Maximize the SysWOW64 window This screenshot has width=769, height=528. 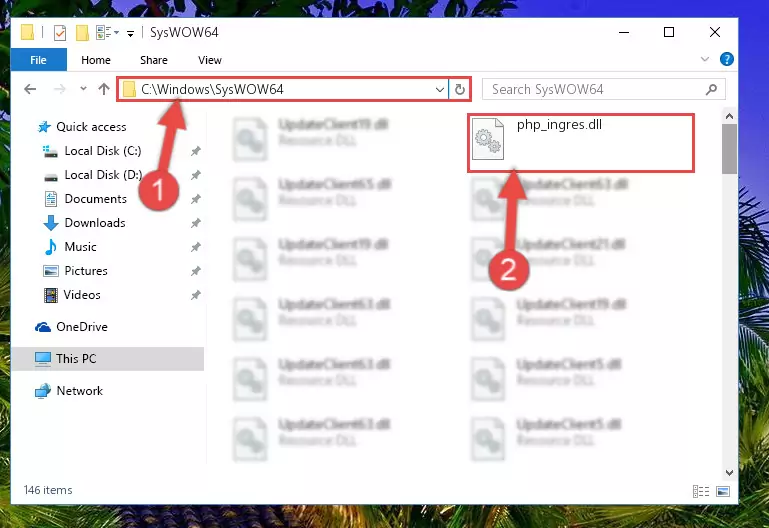click(x=669, y=32)
